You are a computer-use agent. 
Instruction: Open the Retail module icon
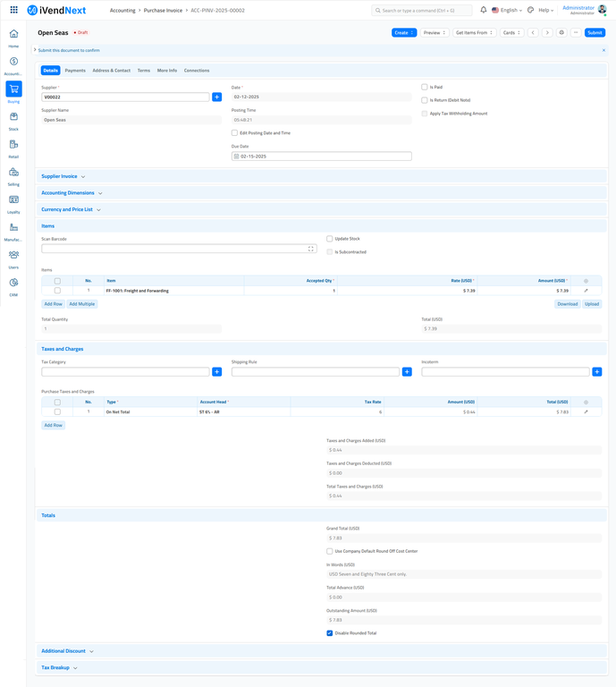tap(13, 144)
